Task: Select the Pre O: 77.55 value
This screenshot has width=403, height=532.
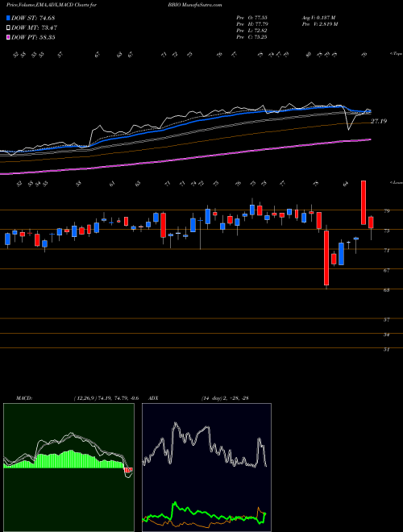Action: click(252, 18)
